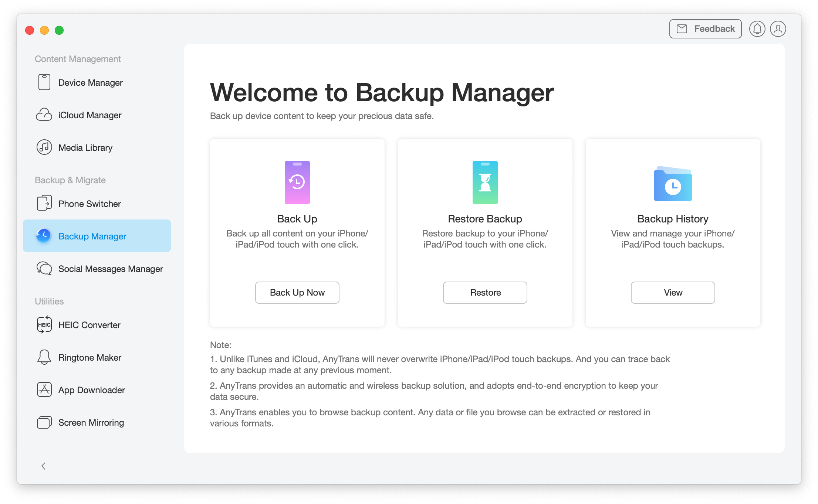Click the Screen Mirroring icon
The width and height of the screenshot is (818, 504).
pos(44,422)
